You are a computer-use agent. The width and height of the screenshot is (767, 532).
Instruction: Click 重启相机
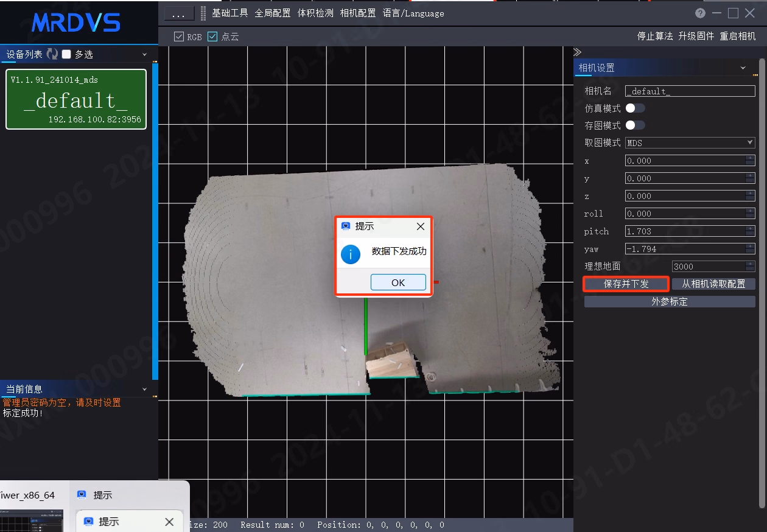738,37
